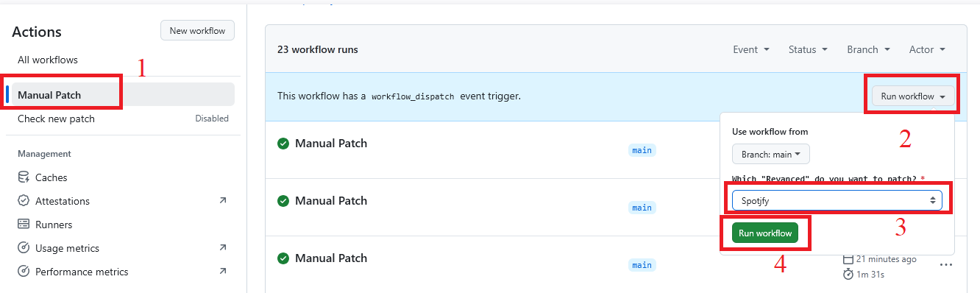The height and width of the screenshot is (293, 980).
Task: Click the green success check on first Manual Patch run
Action: [283, 144]
